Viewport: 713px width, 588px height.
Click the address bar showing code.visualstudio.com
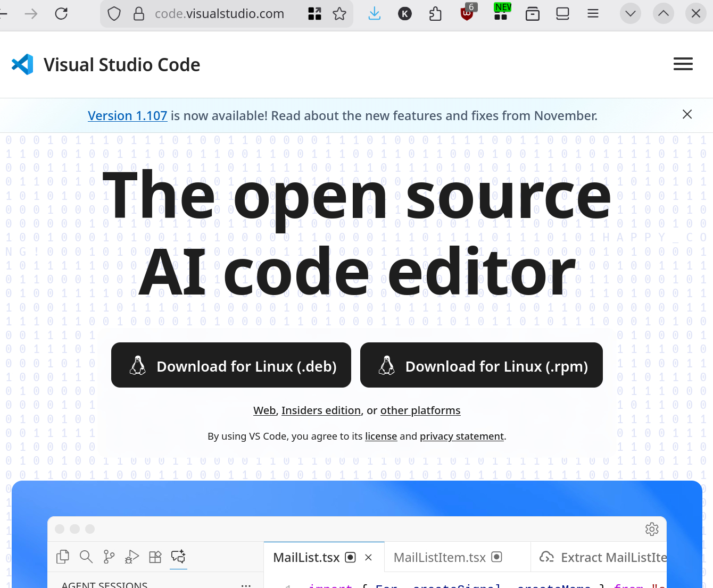(219, 14)
